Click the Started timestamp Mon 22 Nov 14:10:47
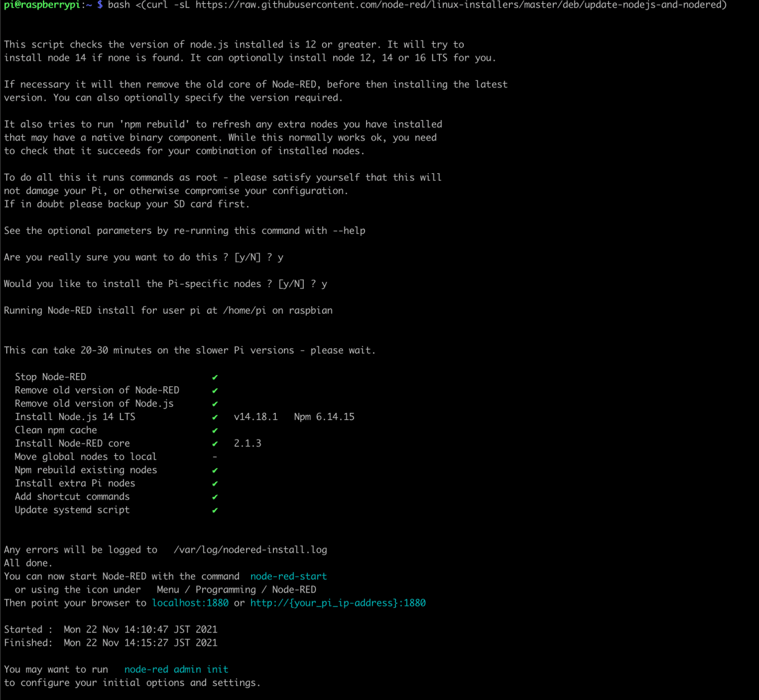759x700 pixels. [140, 629]
